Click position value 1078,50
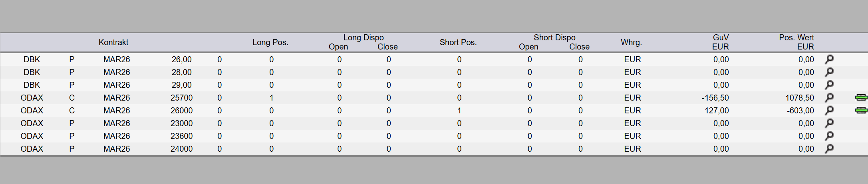This screenshot has height=184, width=868. point(799,98)
